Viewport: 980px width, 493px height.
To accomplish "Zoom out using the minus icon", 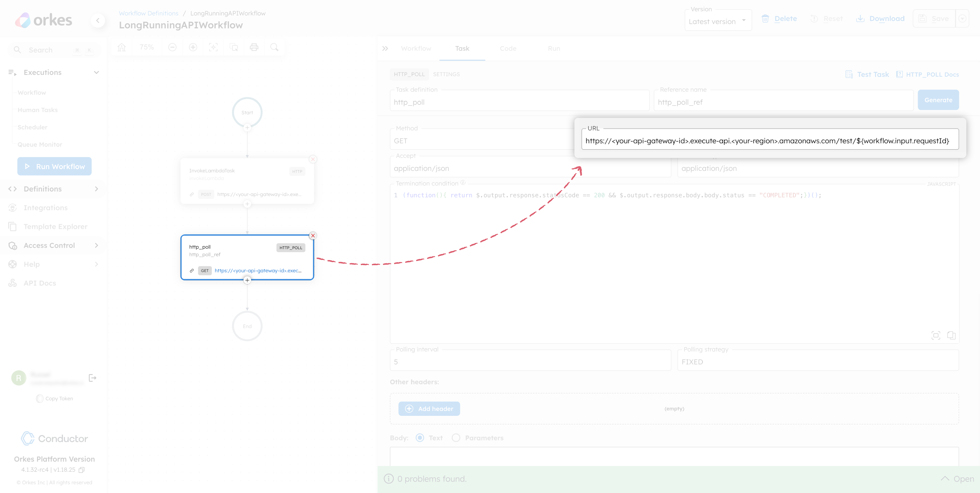I will tap(172, 47).
